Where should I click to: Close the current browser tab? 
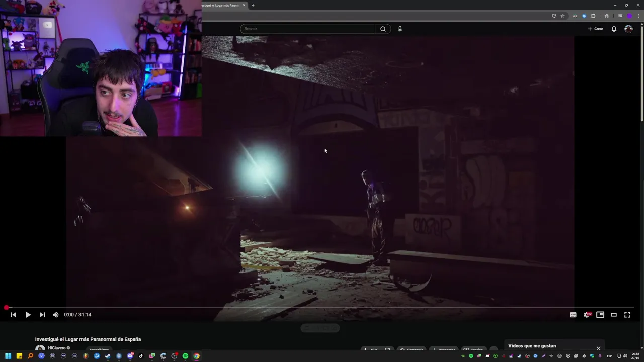(244, 5)
